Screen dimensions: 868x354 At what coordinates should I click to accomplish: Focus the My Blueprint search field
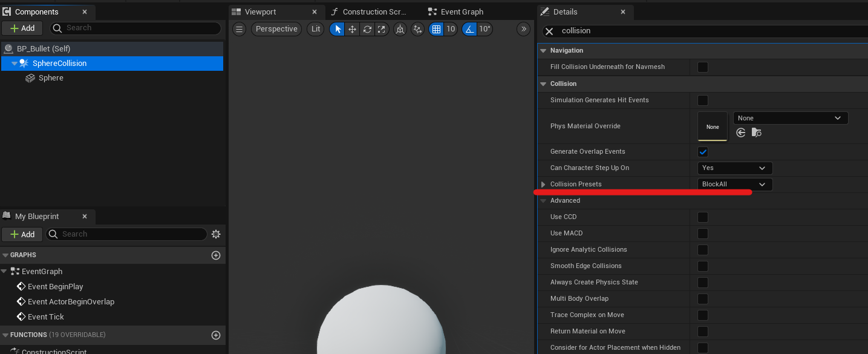126,234
